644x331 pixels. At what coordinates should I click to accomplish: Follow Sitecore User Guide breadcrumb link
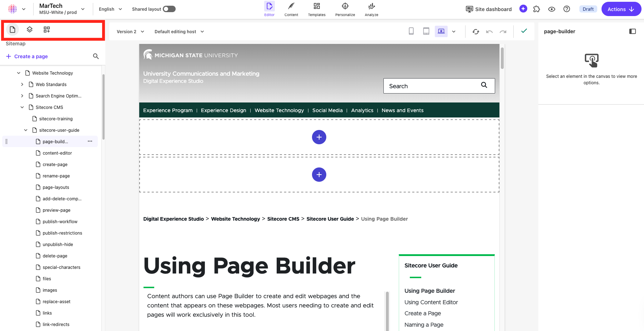(330, 219)
